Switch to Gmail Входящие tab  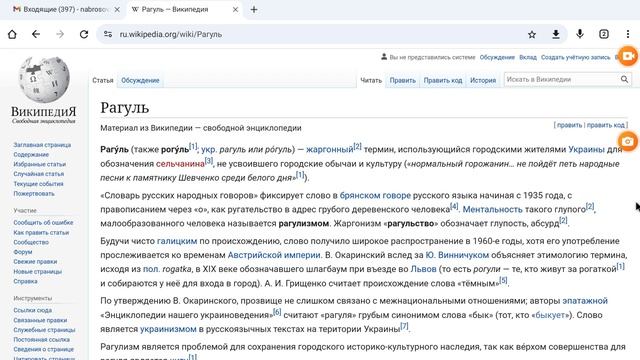point(64,9)
